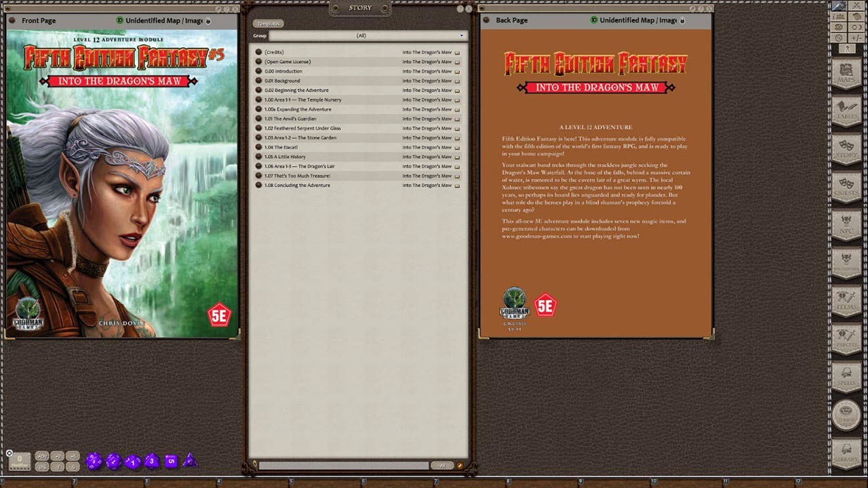868x488 pixels.
Task: Click the Story window title tab
Action: (360, 8)
